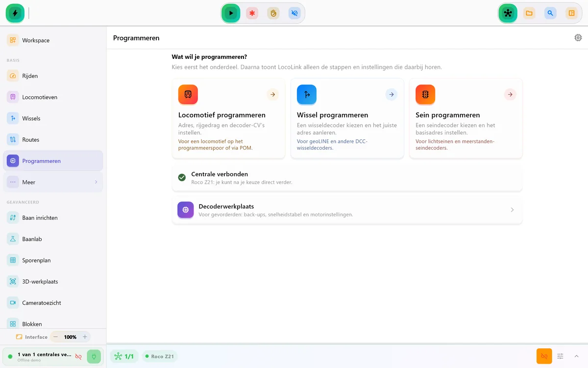Select Programmeren in the sidebar
This screenshot has width=588, height=368.
(53, 161)
